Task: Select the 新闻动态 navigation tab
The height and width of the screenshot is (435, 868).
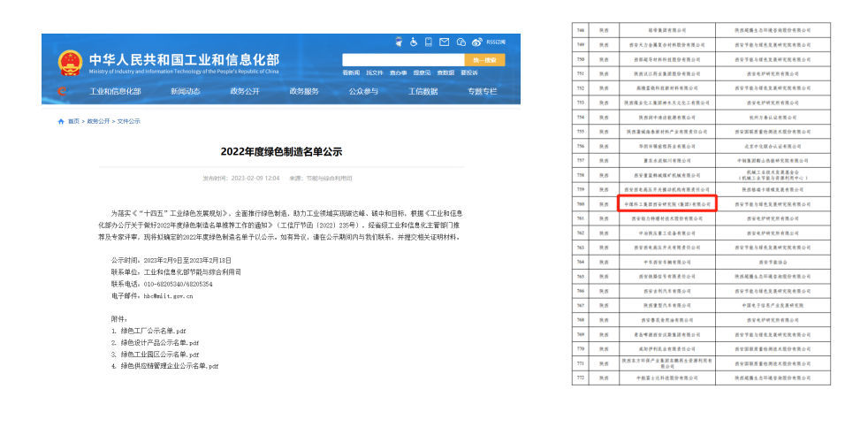Action: 186,91
